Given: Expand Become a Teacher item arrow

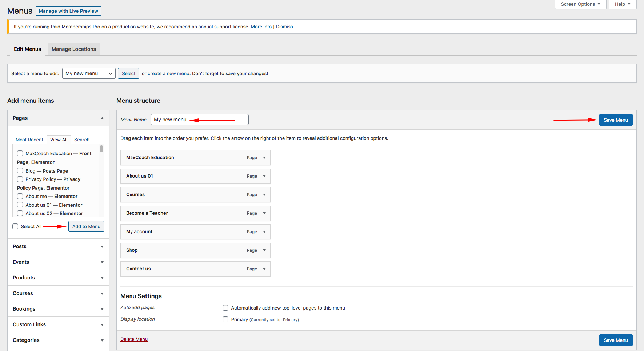Looking at the screenshot, I should pyautogui.click(x=264, y=213).
